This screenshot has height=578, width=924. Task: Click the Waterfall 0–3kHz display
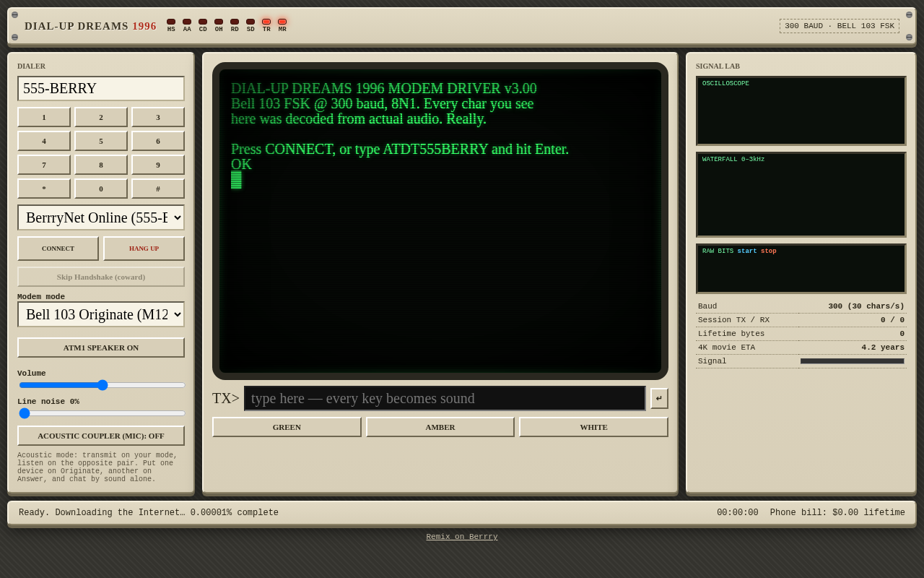click(x=801, y=194)
